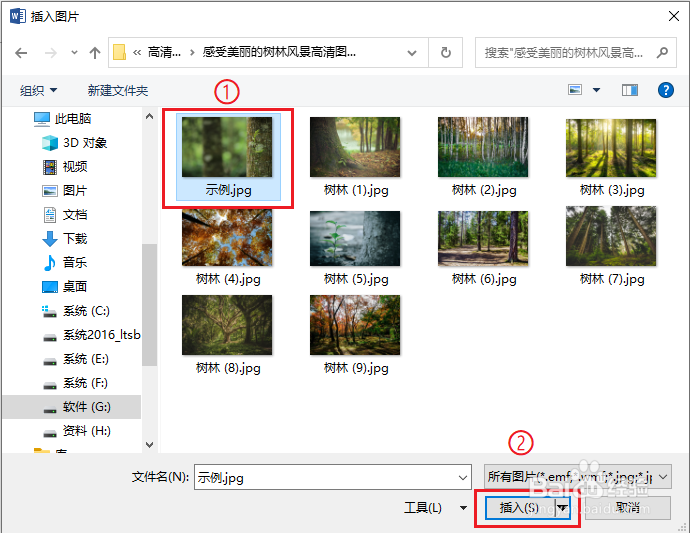Refresh the current folder view
690x533 pixels.
click(x=445, y=53)
